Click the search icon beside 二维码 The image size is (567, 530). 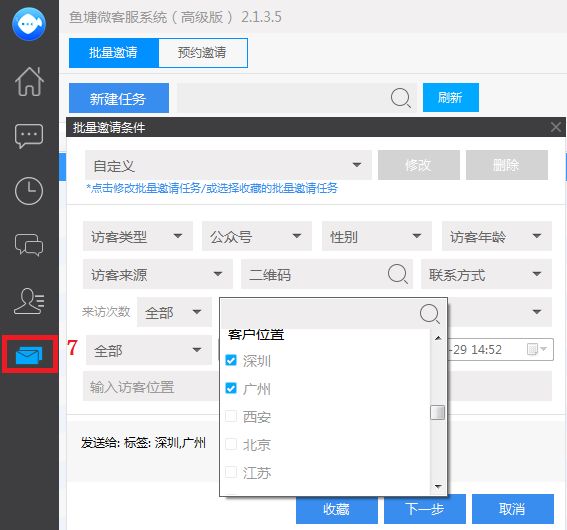pyautogui.click(x=398, y=274)
